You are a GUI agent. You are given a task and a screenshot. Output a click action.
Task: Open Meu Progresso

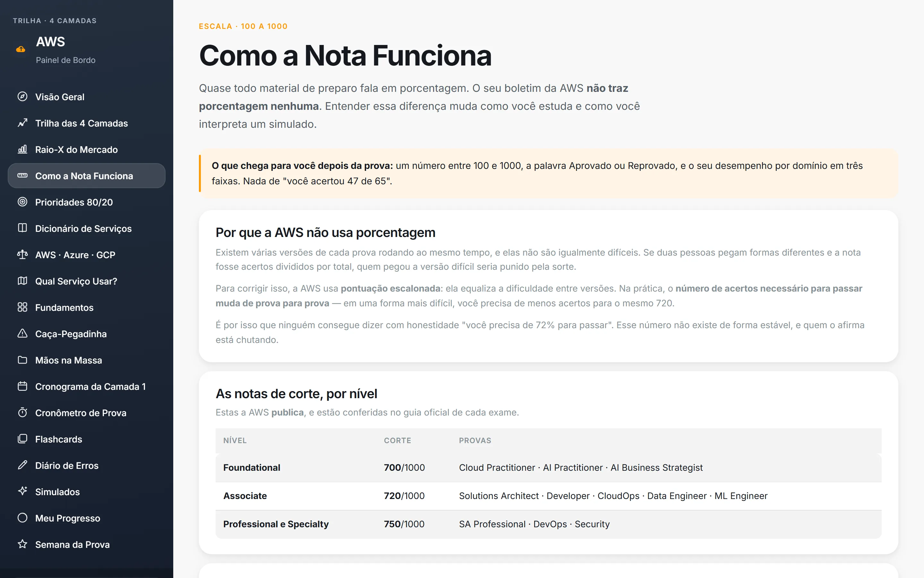coord(87,518)
